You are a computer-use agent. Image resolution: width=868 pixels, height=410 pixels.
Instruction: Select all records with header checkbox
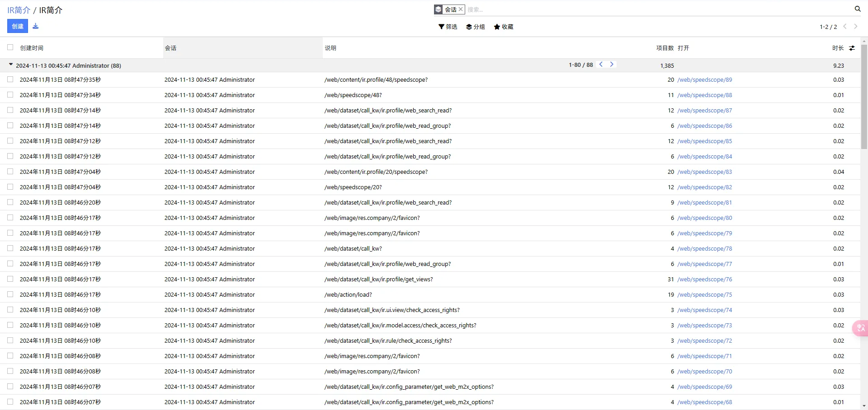tap(10, 47)
